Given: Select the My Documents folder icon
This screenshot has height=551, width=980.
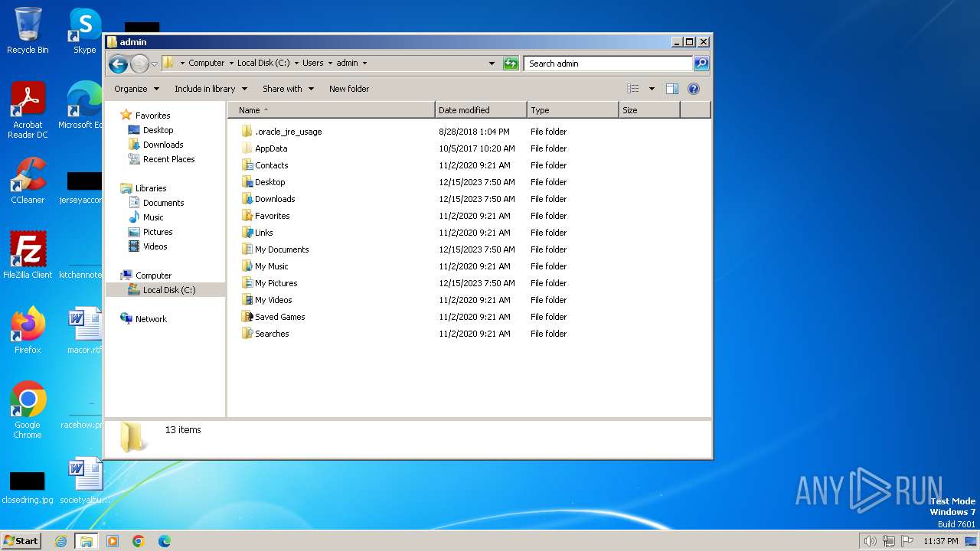Looking at the screenshot, I should click(x=247, y=249).
